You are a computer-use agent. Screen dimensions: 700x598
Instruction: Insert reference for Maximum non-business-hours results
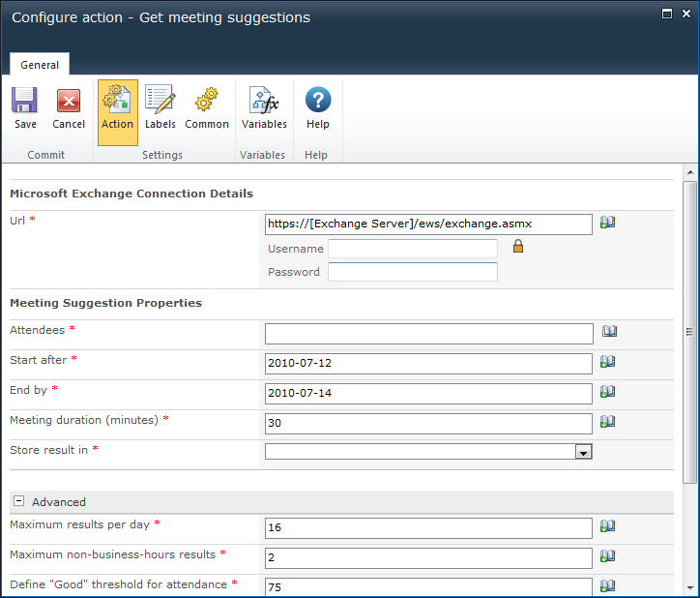coord(607,556)
